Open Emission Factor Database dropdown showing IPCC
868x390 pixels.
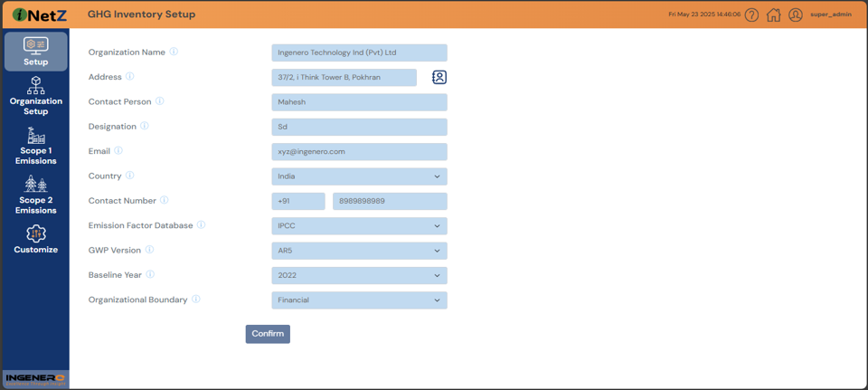click(x=359, y=226)
